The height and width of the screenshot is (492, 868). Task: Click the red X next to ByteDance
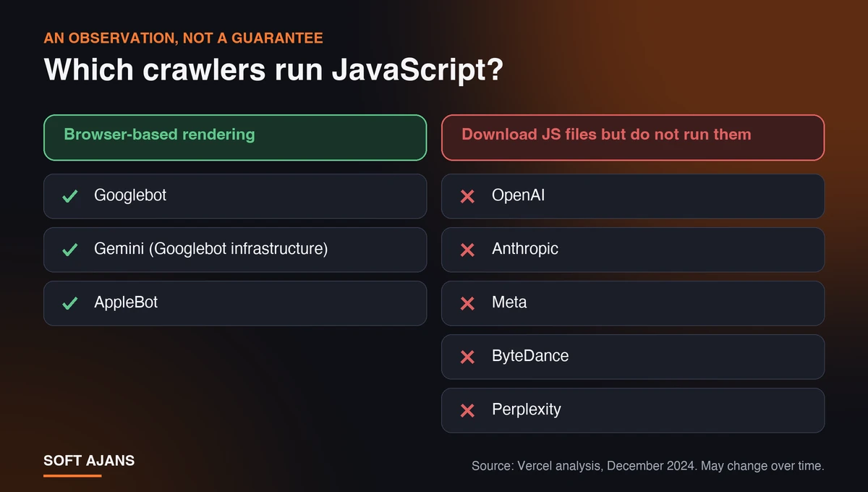467,357
